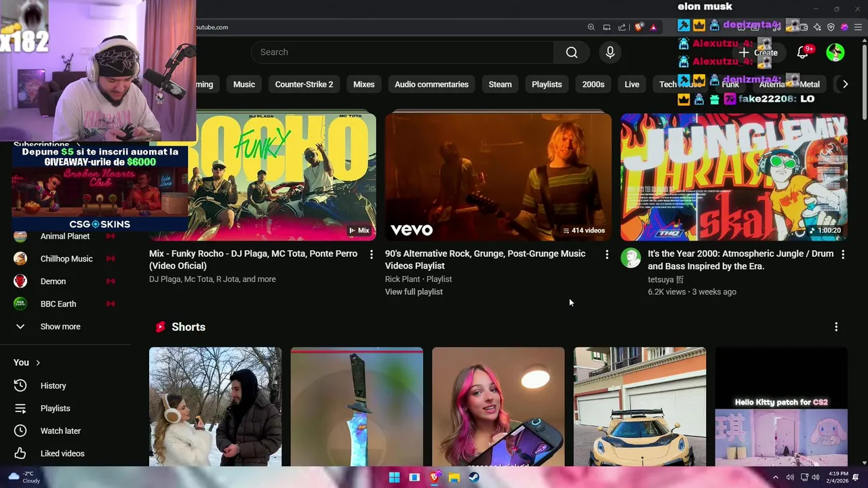The height and width of the screenshot is (488, 868).
Task: Select the Playlists filter chip
Action: 547,84
